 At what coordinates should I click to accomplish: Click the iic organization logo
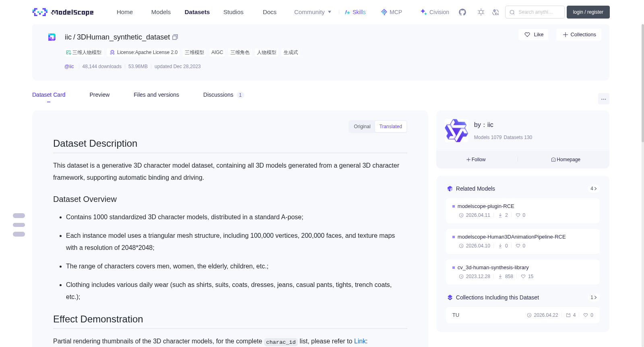[456, 131]
